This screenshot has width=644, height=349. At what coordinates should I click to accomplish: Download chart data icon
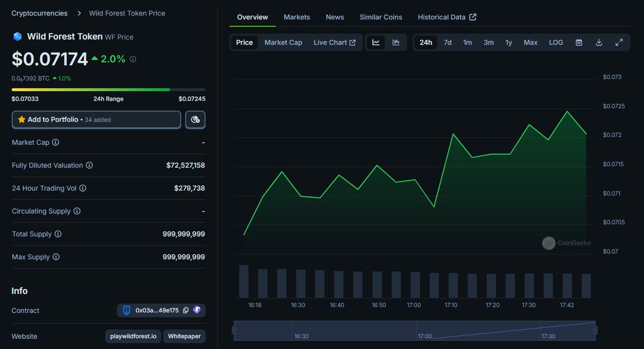599,42
